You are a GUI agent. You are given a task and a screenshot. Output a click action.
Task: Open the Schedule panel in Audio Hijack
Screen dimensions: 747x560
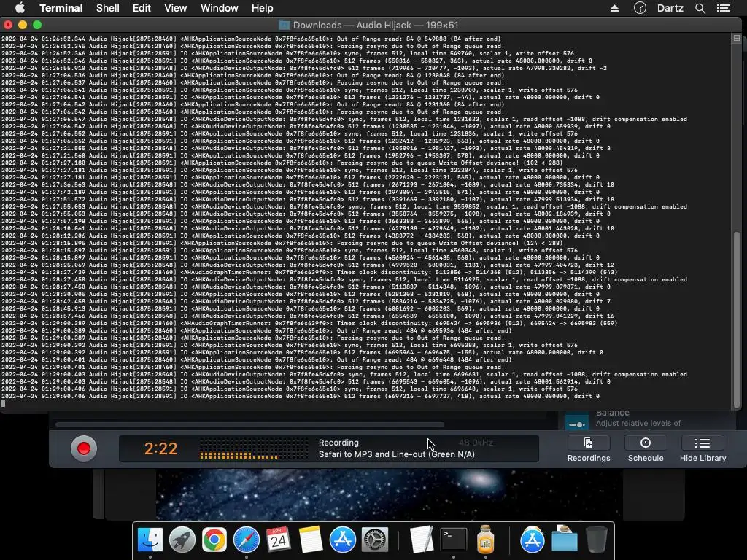click(646, 449)
